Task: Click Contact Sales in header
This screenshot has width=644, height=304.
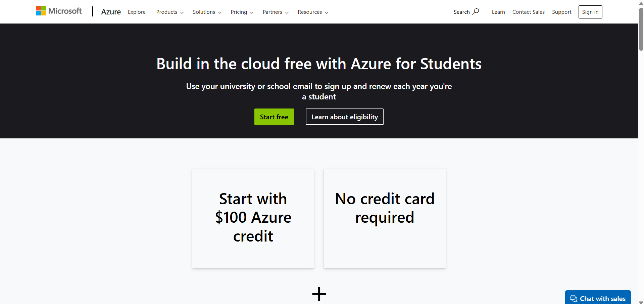Action: click(528, 12)
